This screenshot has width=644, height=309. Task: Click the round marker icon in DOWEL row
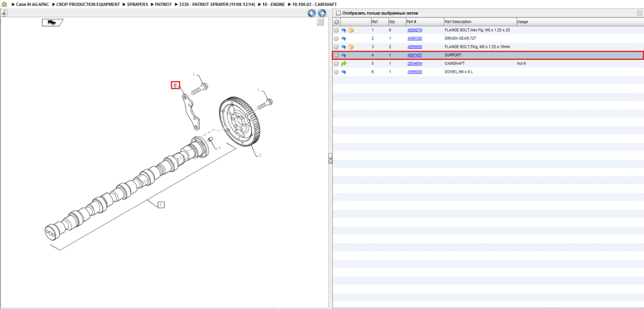click(x=336, y=72)
